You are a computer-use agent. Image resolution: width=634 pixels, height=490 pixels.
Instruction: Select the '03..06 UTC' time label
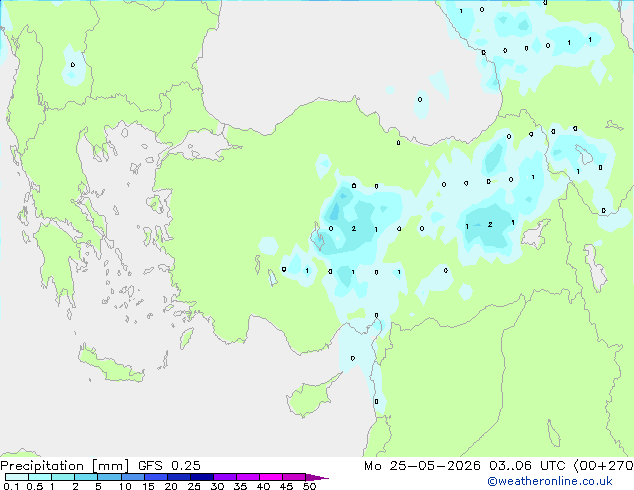527,466
